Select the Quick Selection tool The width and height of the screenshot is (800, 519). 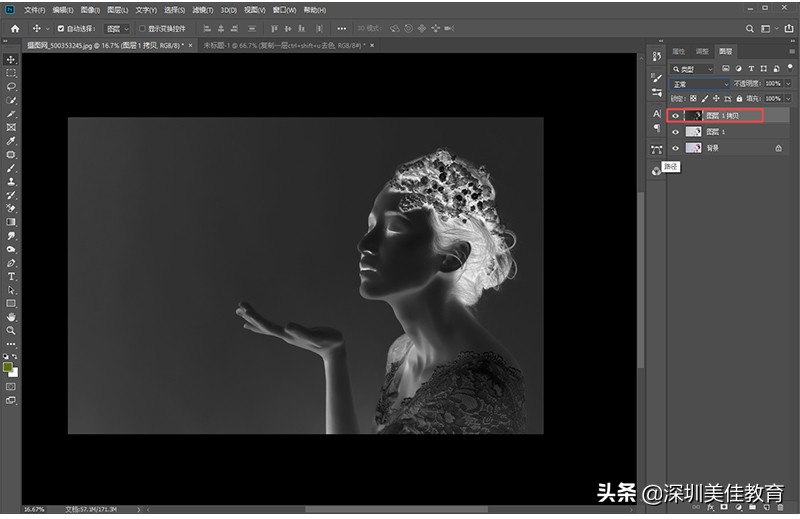click(11, 100)
